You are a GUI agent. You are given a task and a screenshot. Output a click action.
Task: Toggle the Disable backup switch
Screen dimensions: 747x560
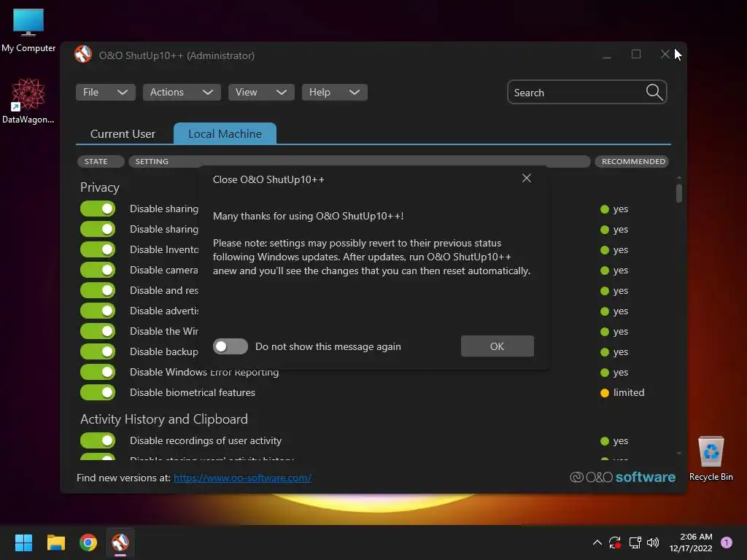[x=98, y=351]
